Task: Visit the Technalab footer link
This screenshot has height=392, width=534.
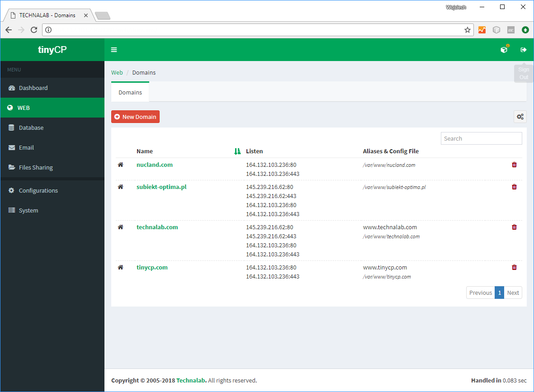Action: click(191, 380)
